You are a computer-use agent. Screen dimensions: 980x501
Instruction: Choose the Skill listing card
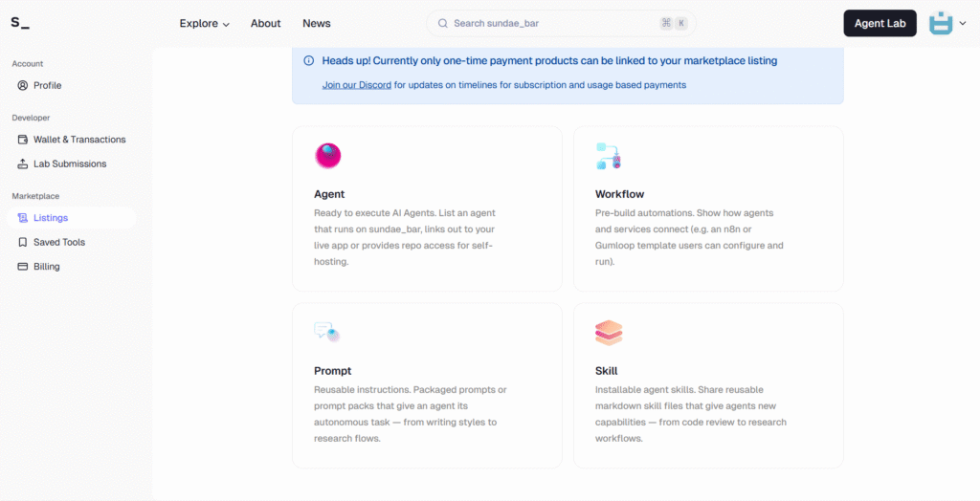pyautogui.click(x=708, y=385)
